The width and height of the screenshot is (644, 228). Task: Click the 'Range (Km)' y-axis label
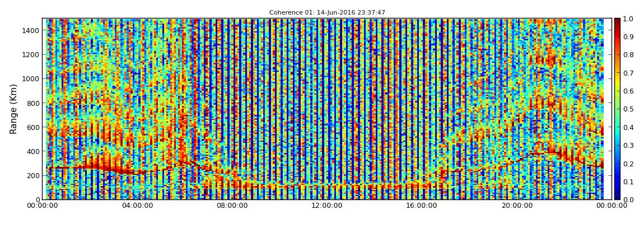pos(13,109)
